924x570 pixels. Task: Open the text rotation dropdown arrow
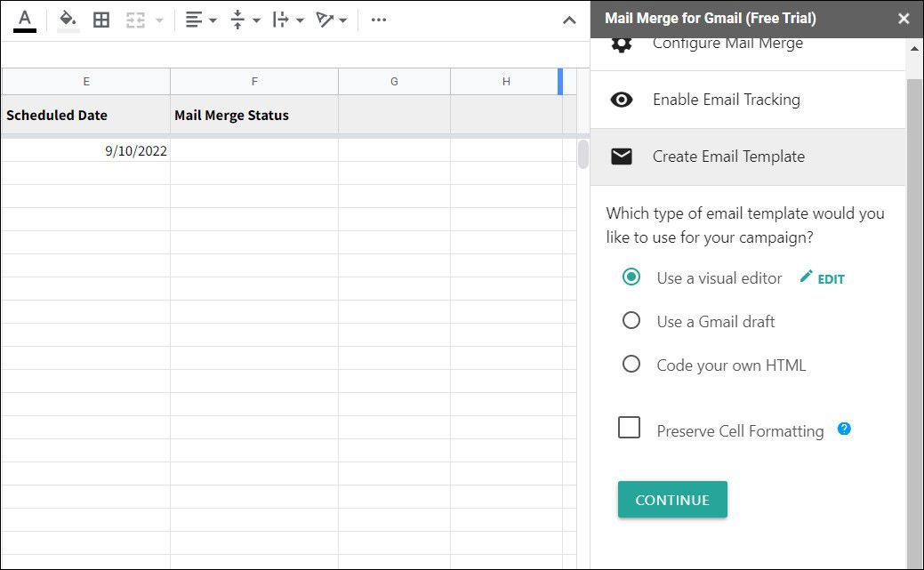(343, 20)
